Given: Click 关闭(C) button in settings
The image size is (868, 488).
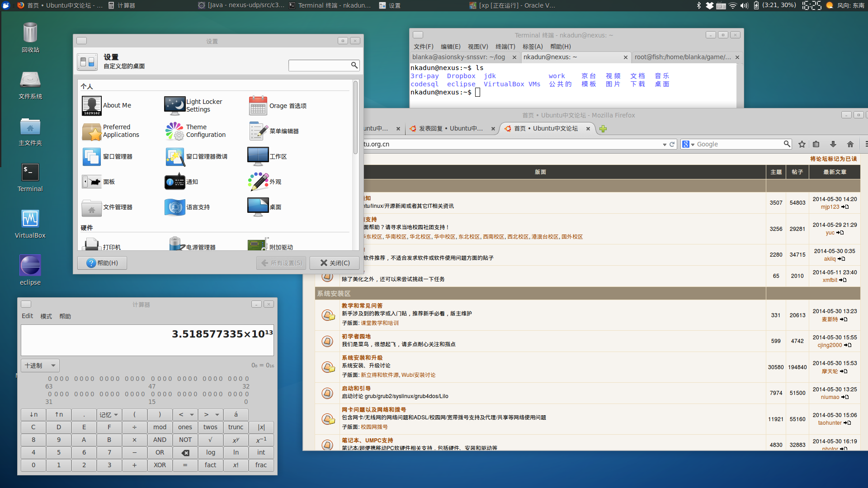Looking at the screenshot, I should pos(335,263).
